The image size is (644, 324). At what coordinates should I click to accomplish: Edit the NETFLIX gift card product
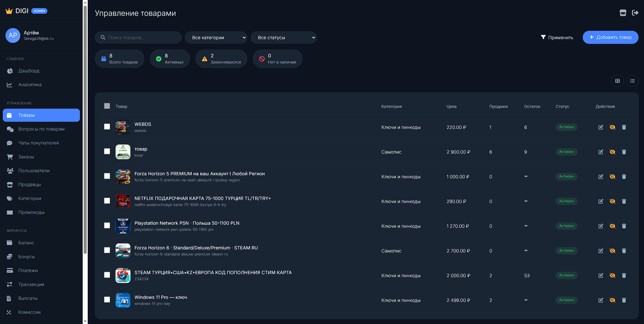click(x=601, y=201)
